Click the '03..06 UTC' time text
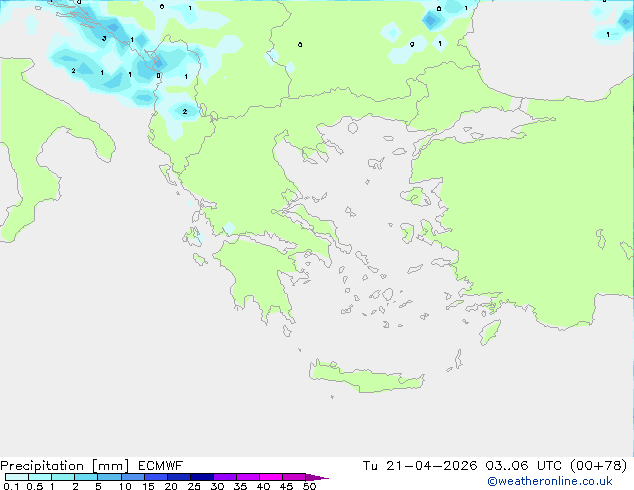The image size is (634, 490). (x=524, y=466)
